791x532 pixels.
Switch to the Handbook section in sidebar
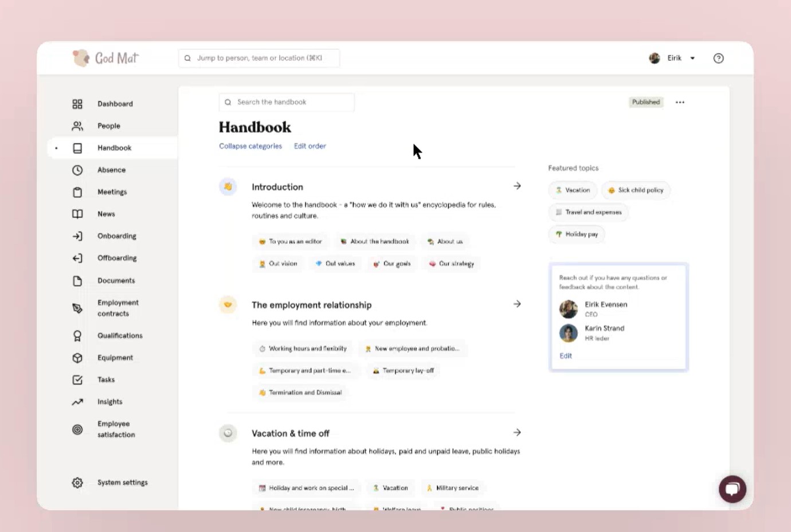click(x=115, y=147)
